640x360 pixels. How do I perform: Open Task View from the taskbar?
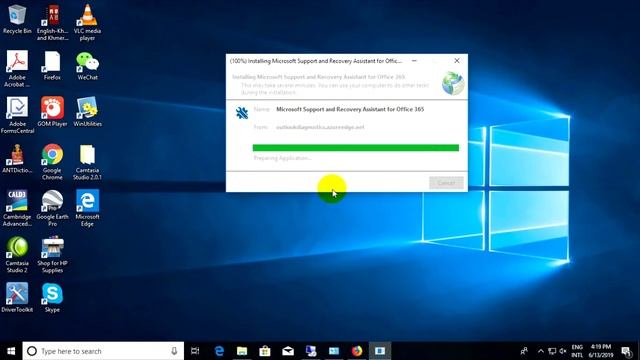195,351
